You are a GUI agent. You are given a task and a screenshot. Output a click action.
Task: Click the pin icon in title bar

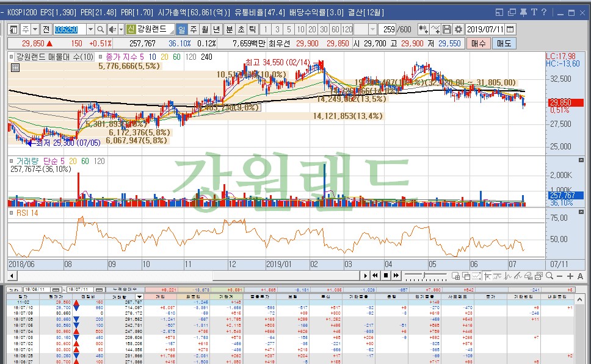(x=523, y=12)
